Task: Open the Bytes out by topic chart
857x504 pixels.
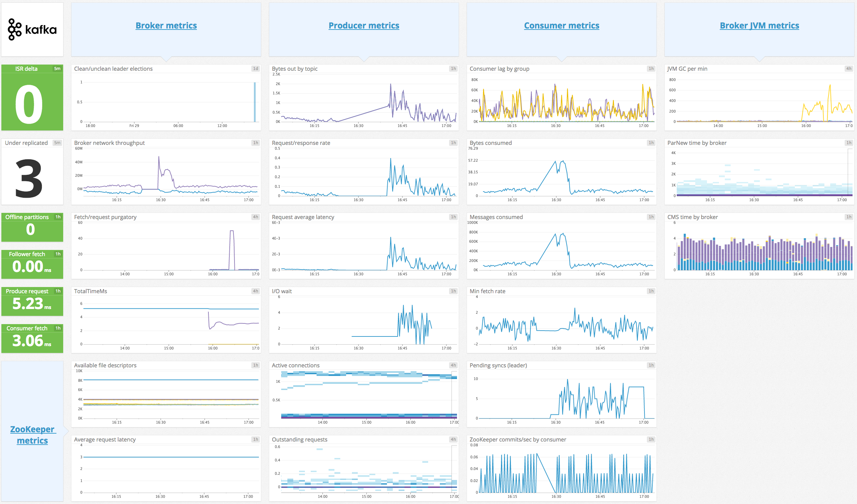Action: 364,100
